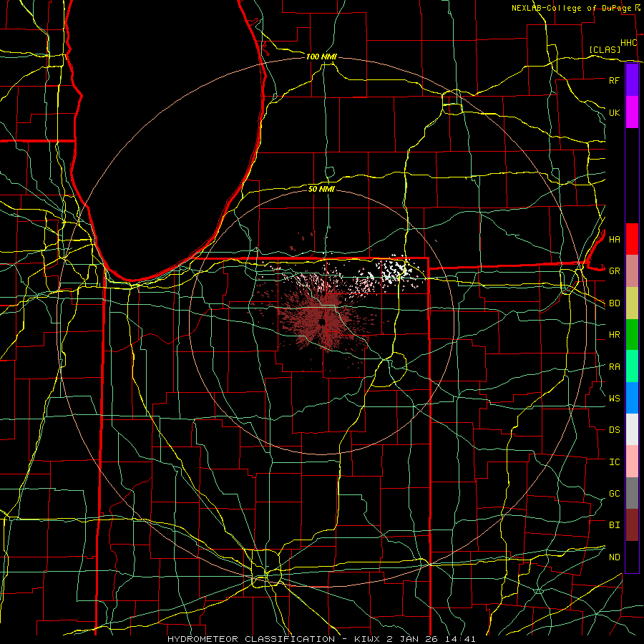The height and width of the screenshot is (644, 644).
Task: Click the HA legend label
Action: pos(614,239)
